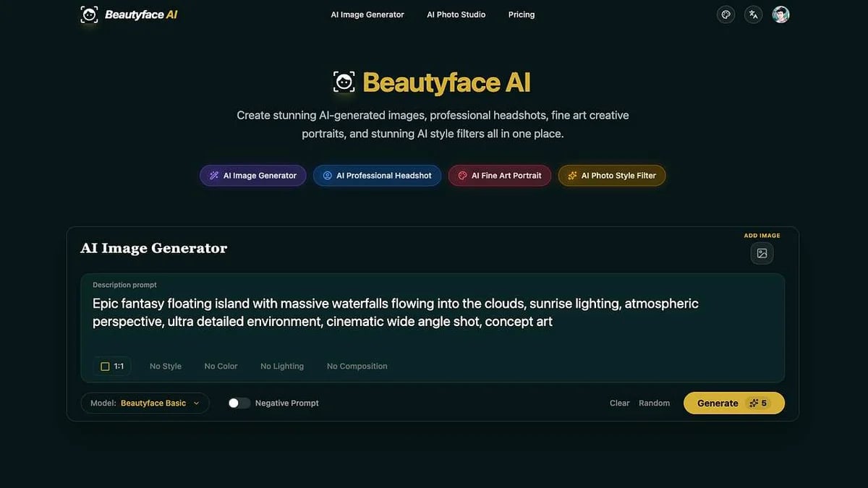Open the palette theme icon in the header
868x488 pixels.
tap(726, 14)
